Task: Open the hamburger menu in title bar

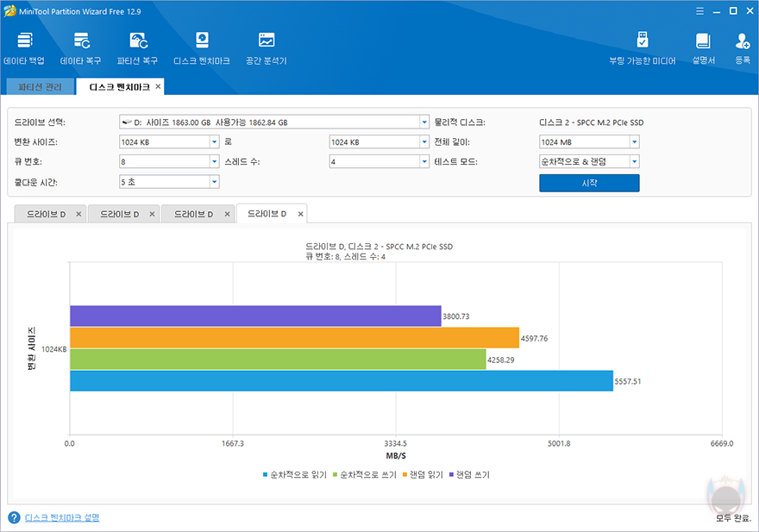Action: click(x=700, y=11)
